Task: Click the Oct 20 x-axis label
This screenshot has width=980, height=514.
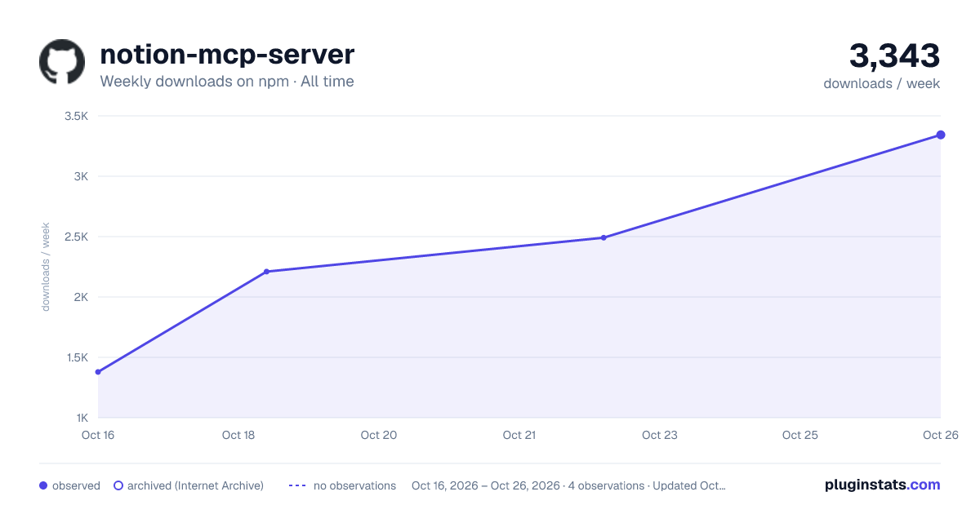Action: point(379,435)
